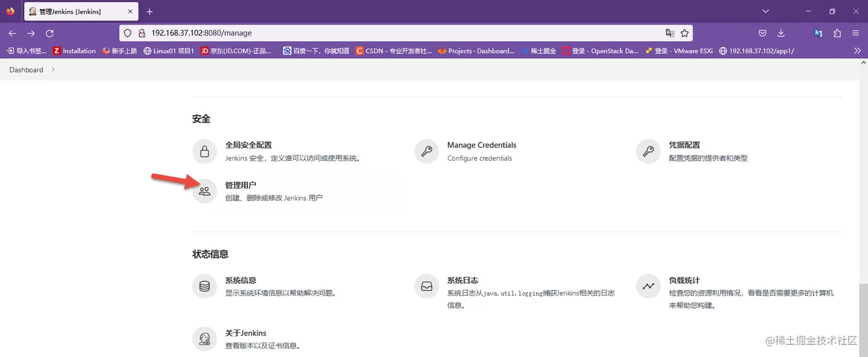The height and width of the screenshot is (357, 868).
Task: Open the 192.168.37.102/app1/ bookmark
Action: click(757, 51)
